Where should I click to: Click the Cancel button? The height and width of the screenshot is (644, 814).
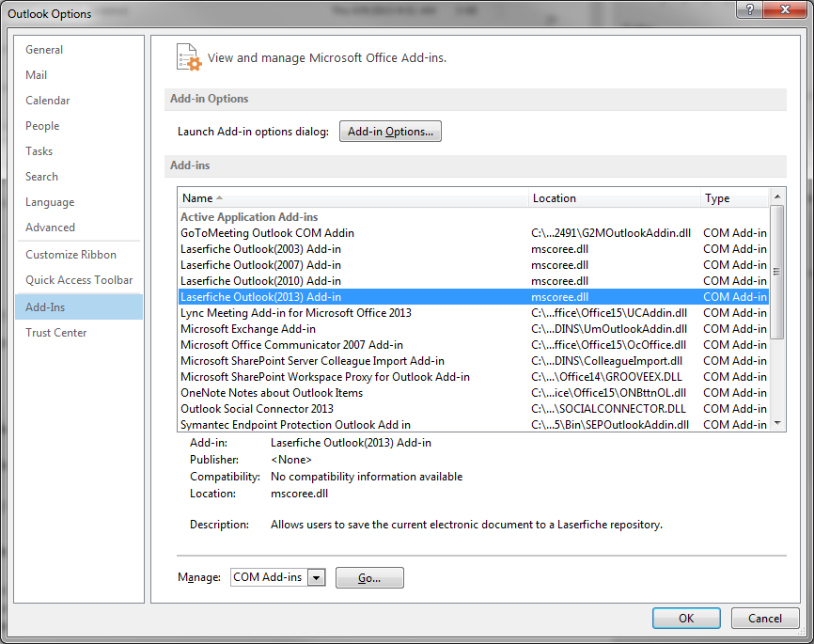pos(765,618)
